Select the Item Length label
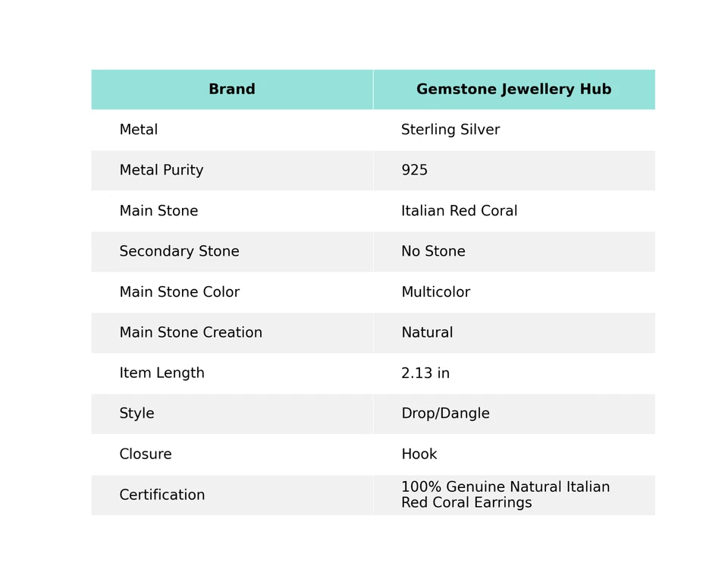This screenshot has width=728, height=579. pos(162,373)
